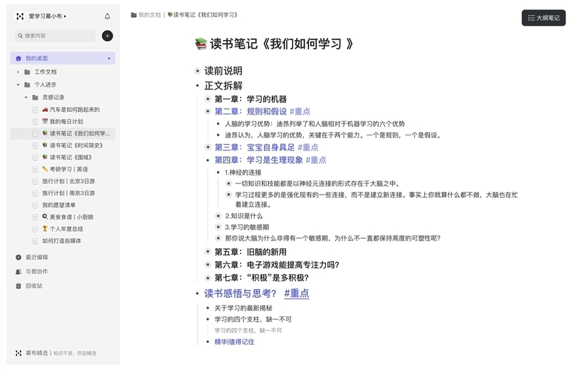Click the notification bell icon
Screen dimensions: 588x370
pos(107,16)
